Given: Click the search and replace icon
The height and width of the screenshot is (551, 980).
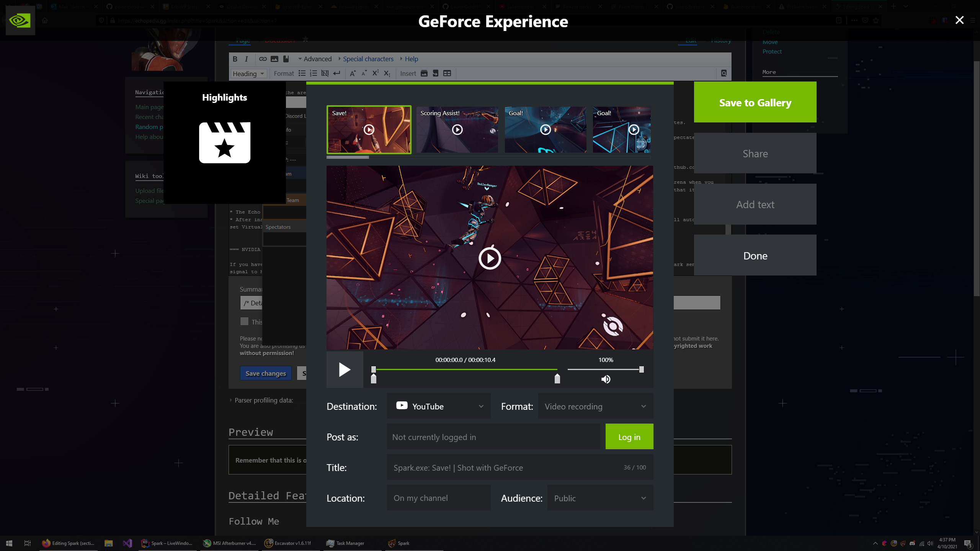Looking at the screenshot, I should 724,73.
